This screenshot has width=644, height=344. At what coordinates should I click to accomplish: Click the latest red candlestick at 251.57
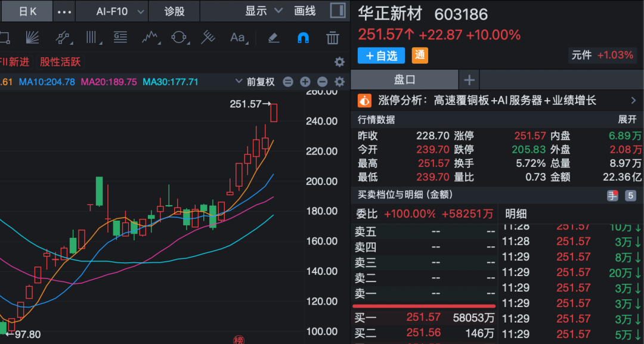[x=274, y=113]
